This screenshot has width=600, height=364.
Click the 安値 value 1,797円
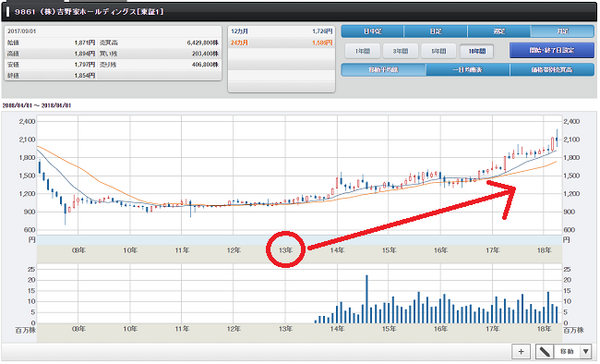click(x=85, y=65)
